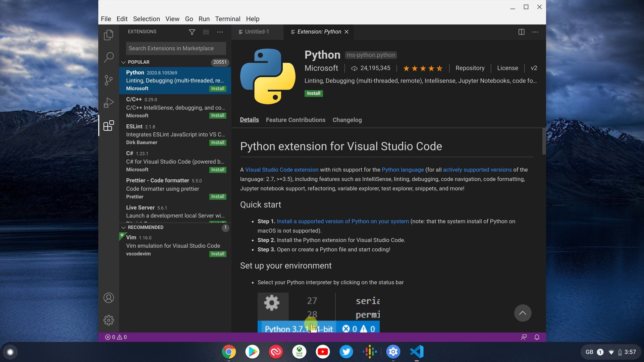Click the filter extensions icon in panel header
This screenshot has height=362, width=644.
tap(191, 32)
